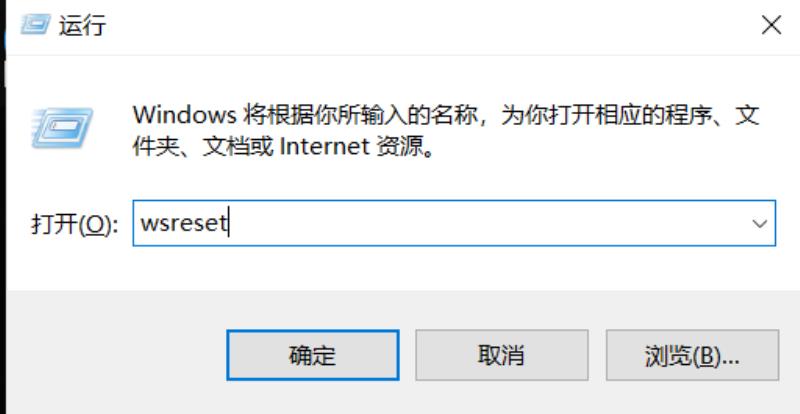
Task: Cancel the dialog using the 取消 button
Action: point(502,355)
